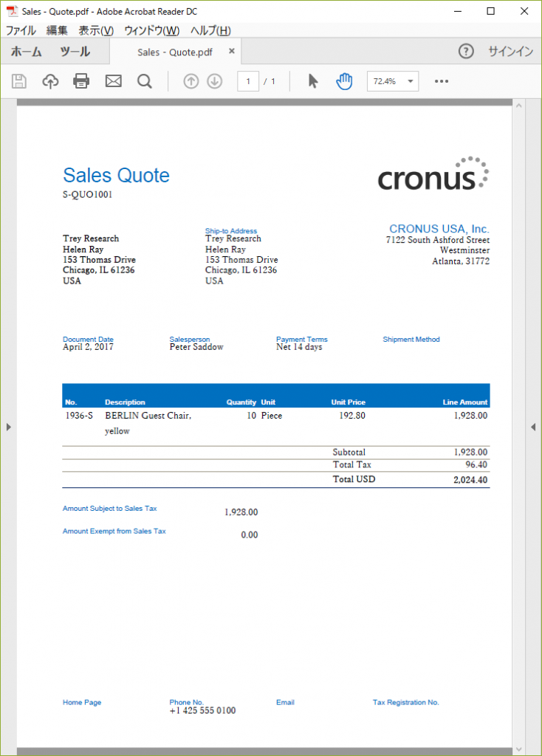Click phone number +1 425 555 0100

202,710
